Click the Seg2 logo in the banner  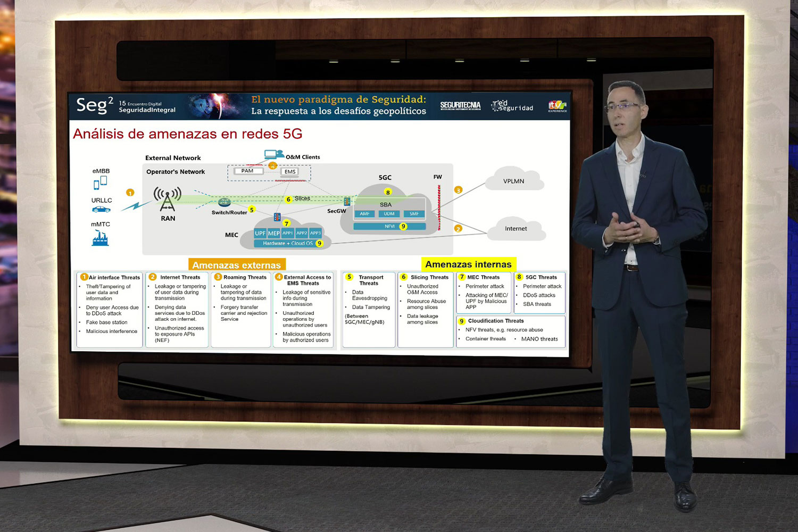(95, 105)
